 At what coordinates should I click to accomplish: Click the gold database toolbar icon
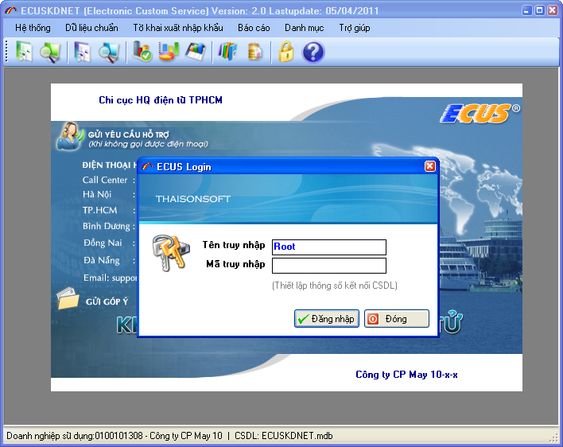coord(255,52)
